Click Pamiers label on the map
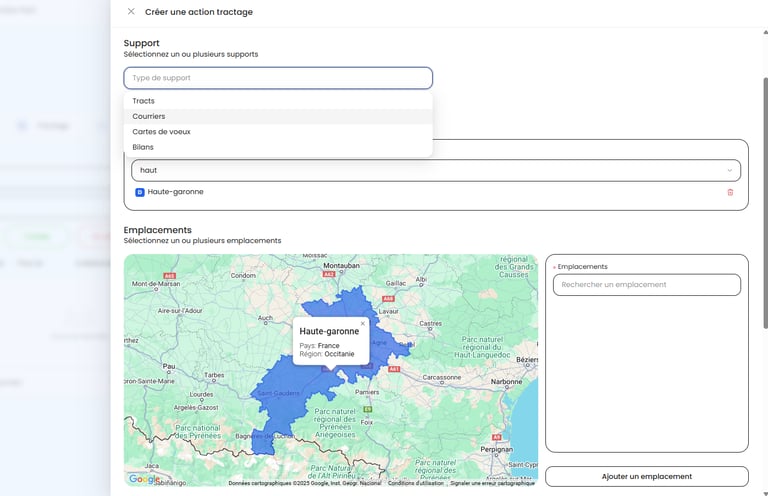This screenshot has height=496, width=768. 367,392
